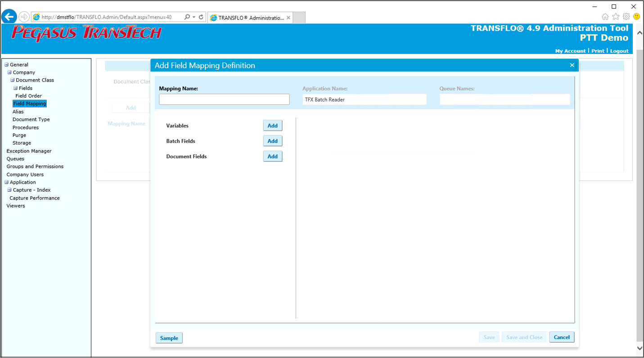
Task: Click the favorites star icon
Action: point(616,17)
